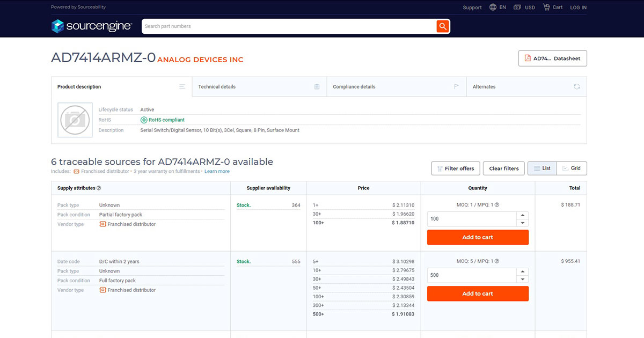Click 'Full factory pack' pack condition
Screen dimensions: 644x338
pos(118,281)
